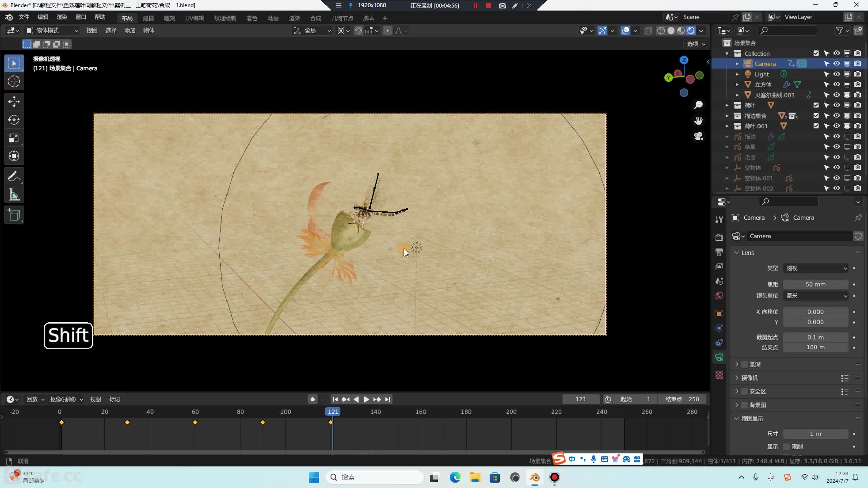The image size is (868, 488).
Task: Enable the 限制 display checkbox
Action: [786, 446]
